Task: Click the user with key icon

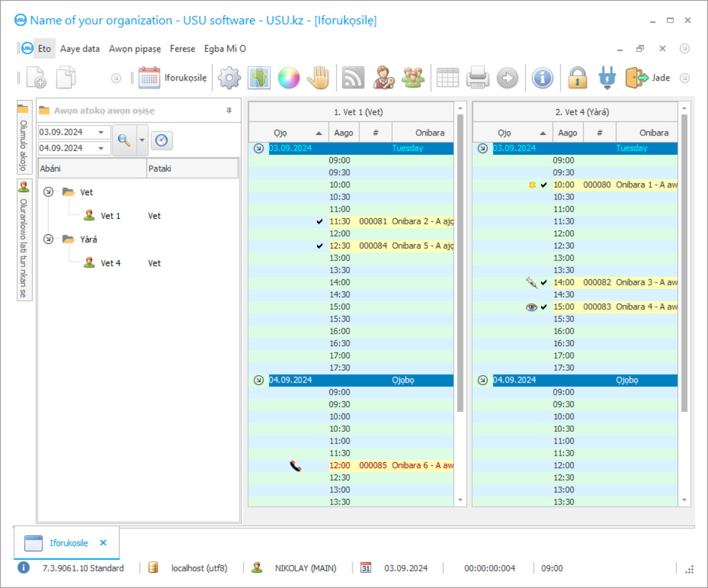Action: pyautogui.click(x=384, y=77)
